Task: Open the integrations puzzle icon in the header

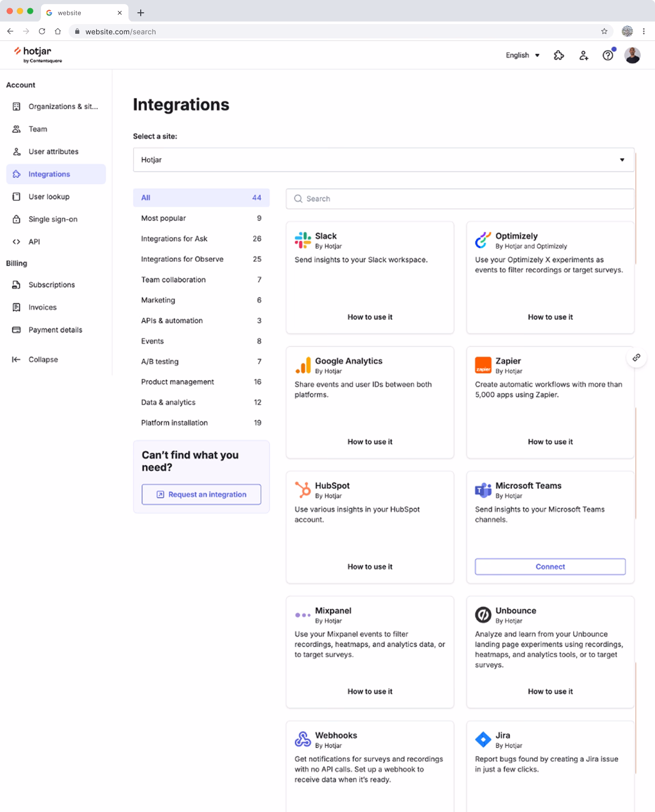Action: [x=559, y=55]
